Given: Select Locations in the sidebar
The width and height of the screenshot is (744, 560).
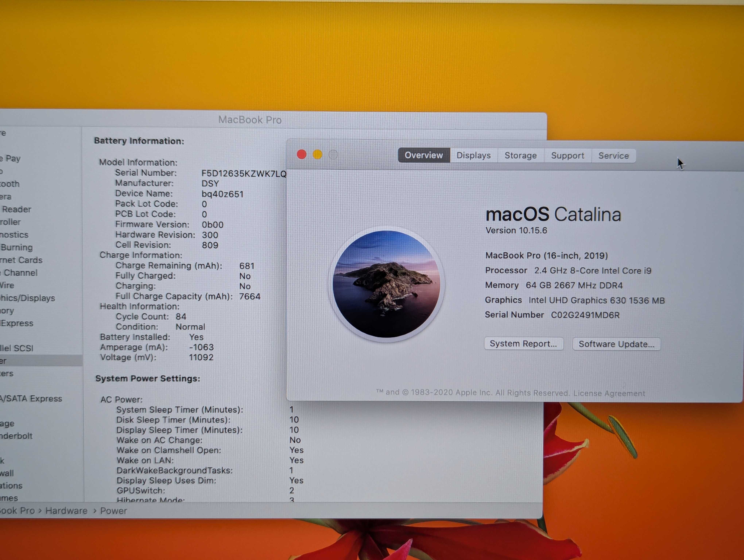Looking at the screenshot, I should pyautogui.click(x=11, y=486).
